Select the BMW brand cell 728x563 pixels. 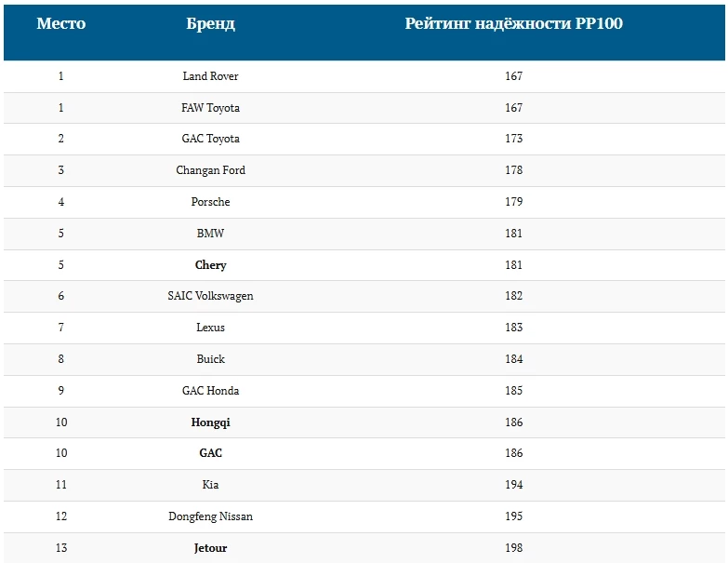click(x=210, y=234)
